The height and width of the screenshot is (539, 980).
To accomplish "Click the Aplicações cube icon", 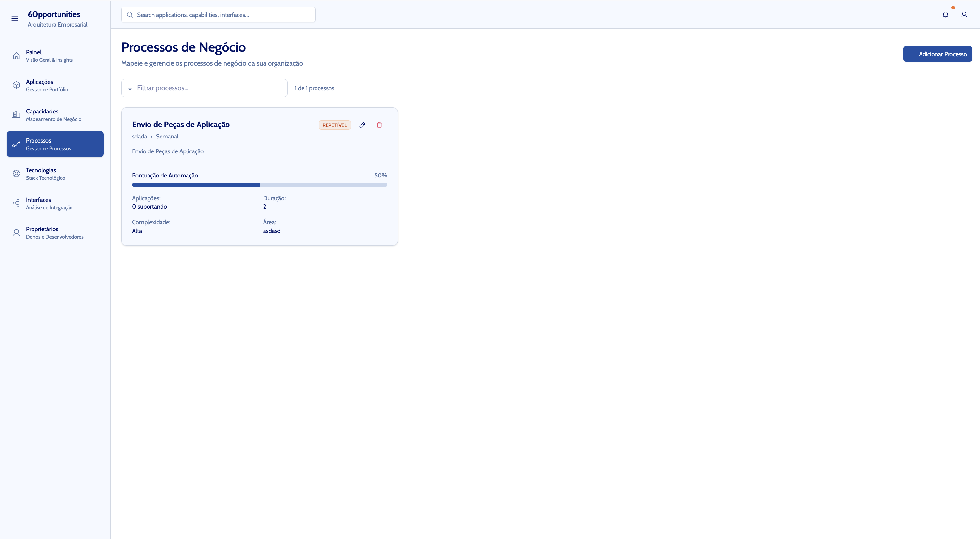I will click(16, 85).
